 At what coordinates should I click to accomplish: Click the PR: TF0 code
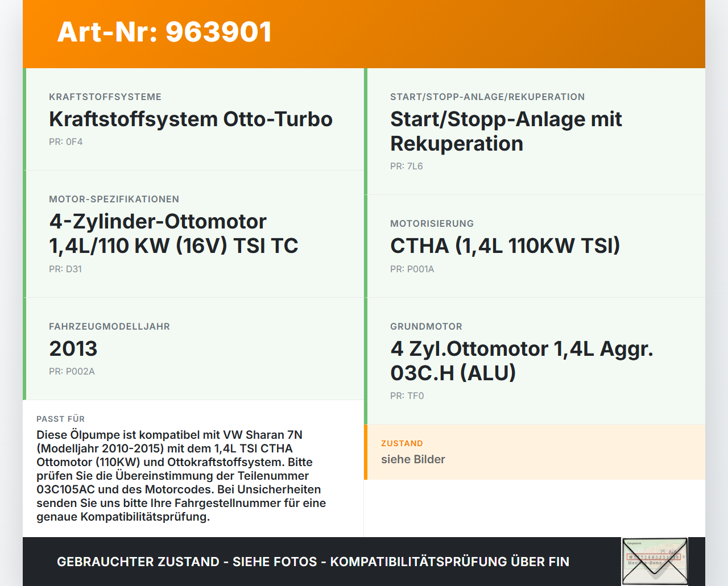click(x=407, y=396)
